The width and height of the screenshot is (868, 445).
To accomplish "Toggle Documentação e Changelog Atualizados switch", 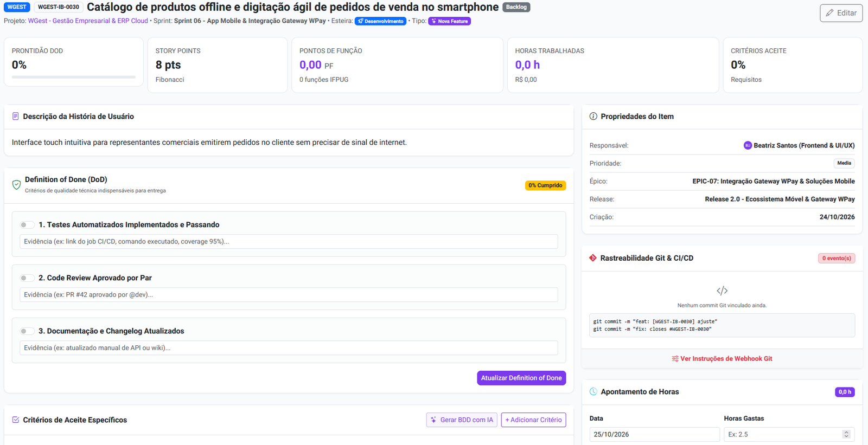I will click(x=27, y=331).
